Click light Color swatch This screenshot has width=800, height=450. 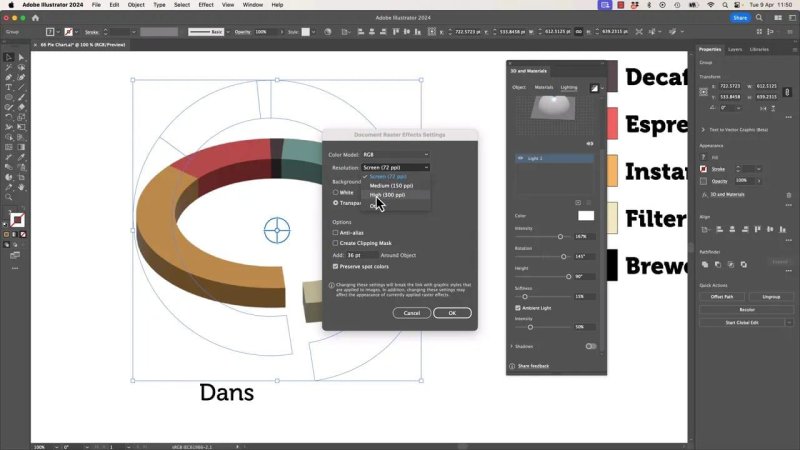pyautogui.click(x=586, y=216)
